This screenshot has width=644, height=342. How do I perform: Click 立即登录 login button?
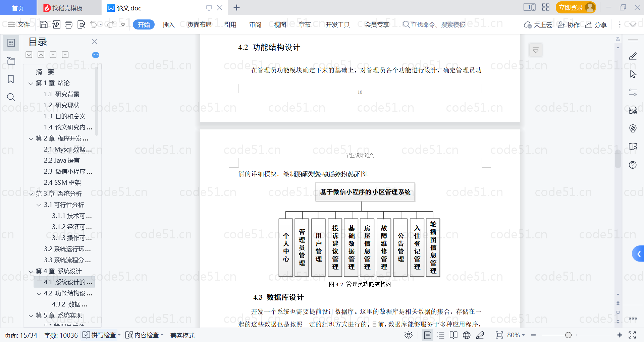tap(576, 7)
